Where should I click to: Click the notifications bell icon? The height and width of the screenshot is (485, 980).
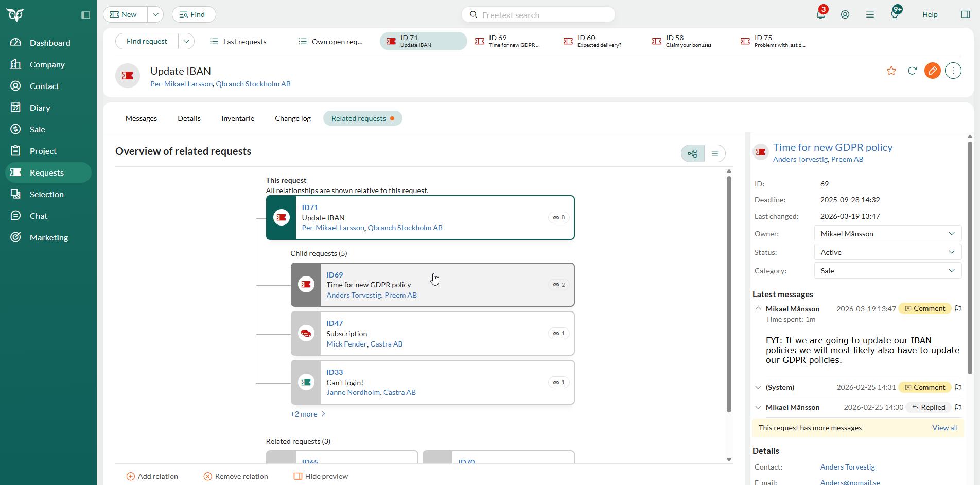[x=820, y=15]
